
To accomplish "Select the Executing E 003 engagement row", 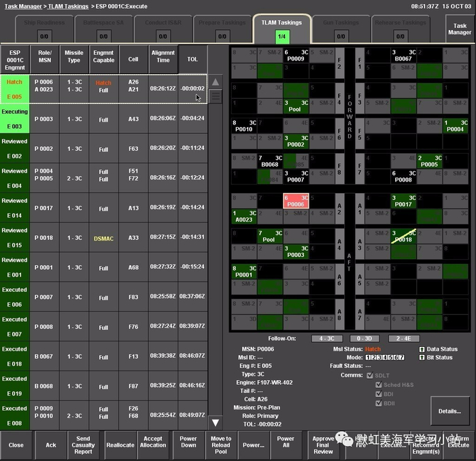I will (x=15, y=119).
